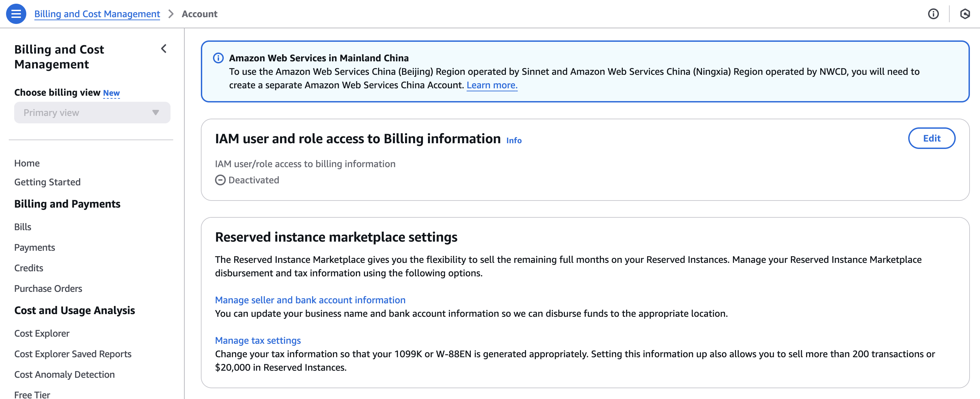This screenshot has width=980, height=399.
Task: Go to Payments in the sidebar
Action: coord(34,247)
